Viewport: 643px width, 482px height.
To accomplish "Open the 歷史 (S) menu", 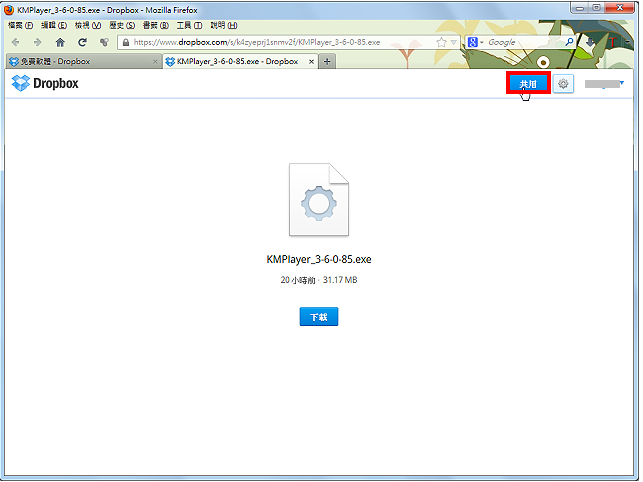I will pos(122,25).
